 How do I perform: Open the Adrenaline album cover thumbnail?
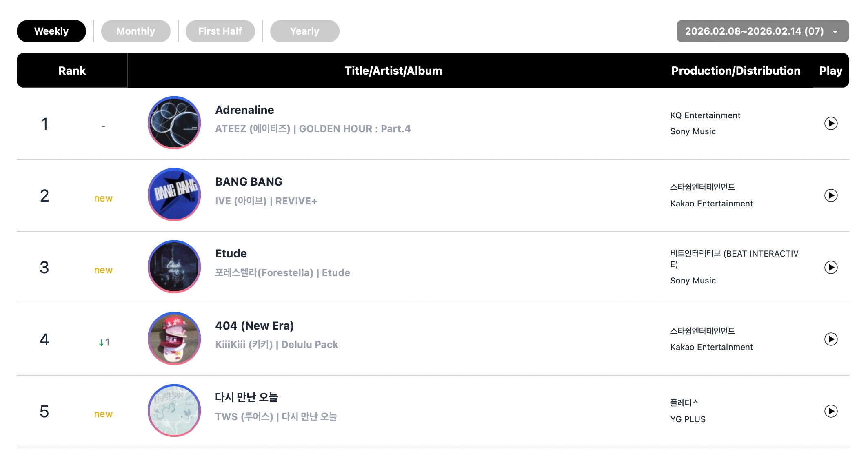tap(174, 123)
